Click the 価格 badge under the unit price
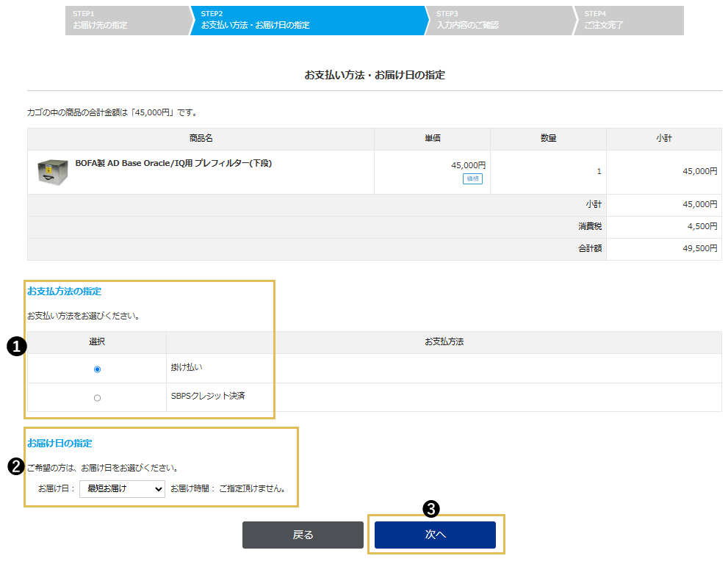This screenshot has height=564, width=728. tap(472, 178)
